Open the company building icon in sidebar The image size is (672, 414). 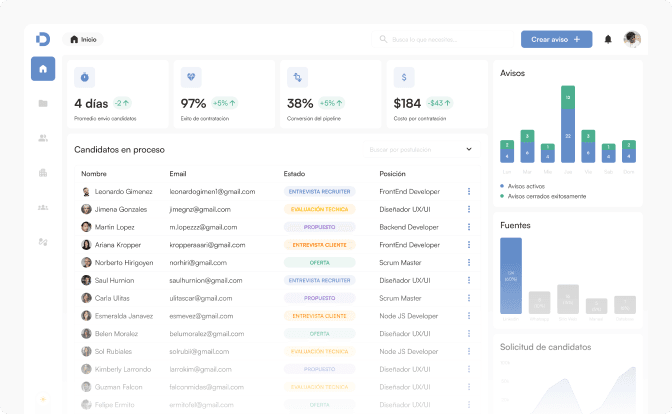(43, 172)
